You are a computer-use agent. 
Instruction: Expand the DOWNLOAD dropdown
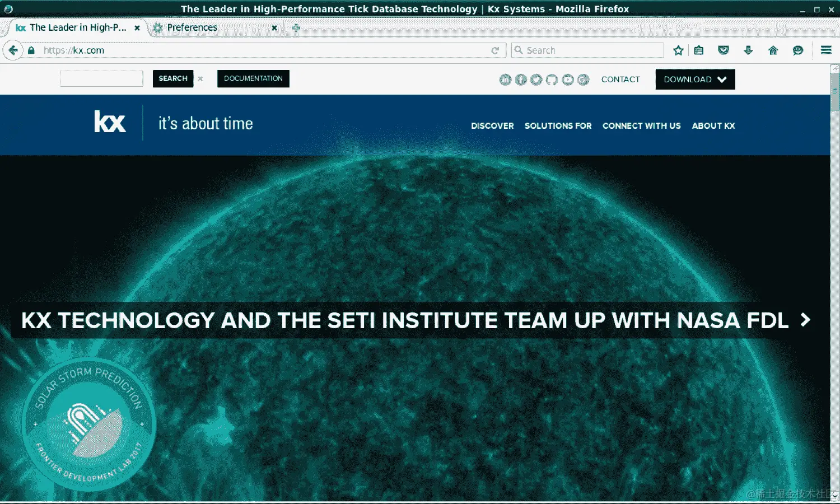(696, 80)
